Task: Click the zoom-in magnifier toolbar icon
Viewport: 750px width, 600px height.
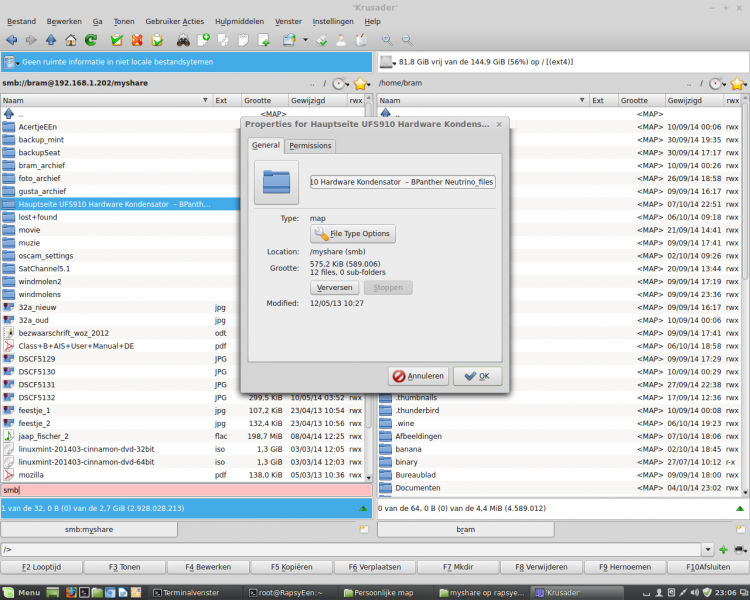Action: click(x=387, y=40)
